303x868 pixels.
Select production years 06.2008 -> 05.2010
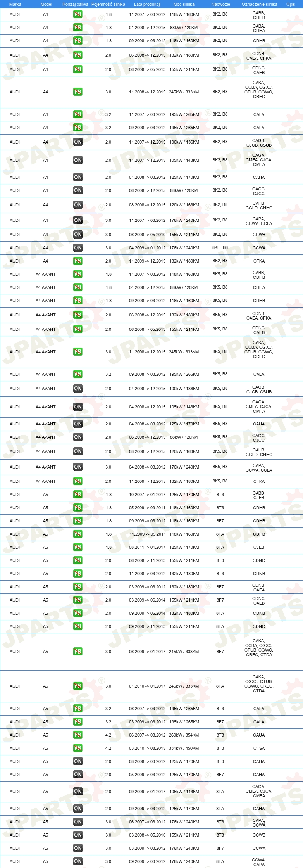pos(147,235)
